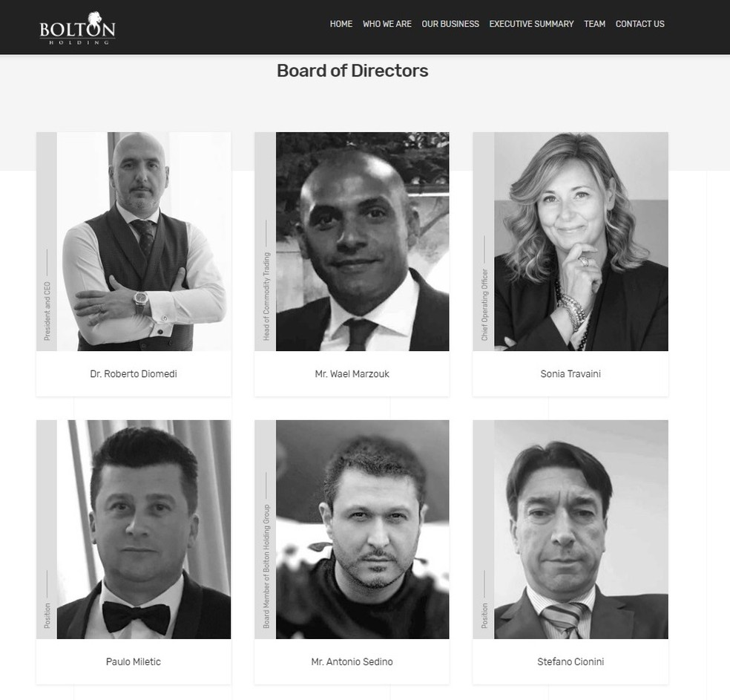Click the Paulo Miletic name text

pyautogui.click(x=134, y=661)
